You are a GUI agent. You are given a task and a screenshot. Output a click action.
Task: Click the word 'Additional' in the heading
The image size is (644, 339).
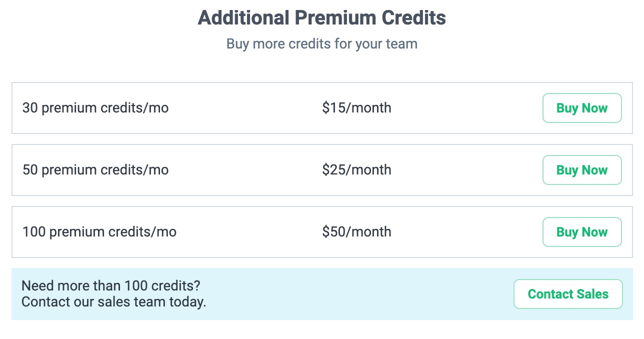[243, 18]
